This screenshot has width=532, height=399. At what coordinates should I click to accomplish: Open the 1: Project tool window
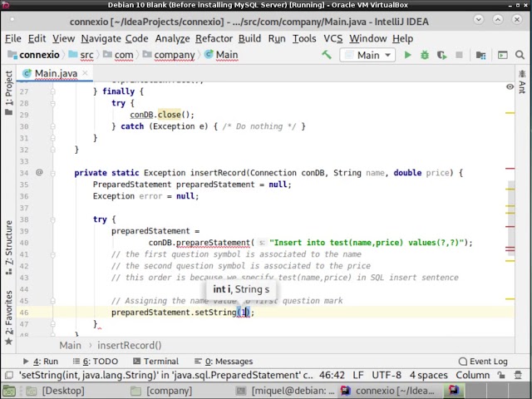tap(9, 92)
